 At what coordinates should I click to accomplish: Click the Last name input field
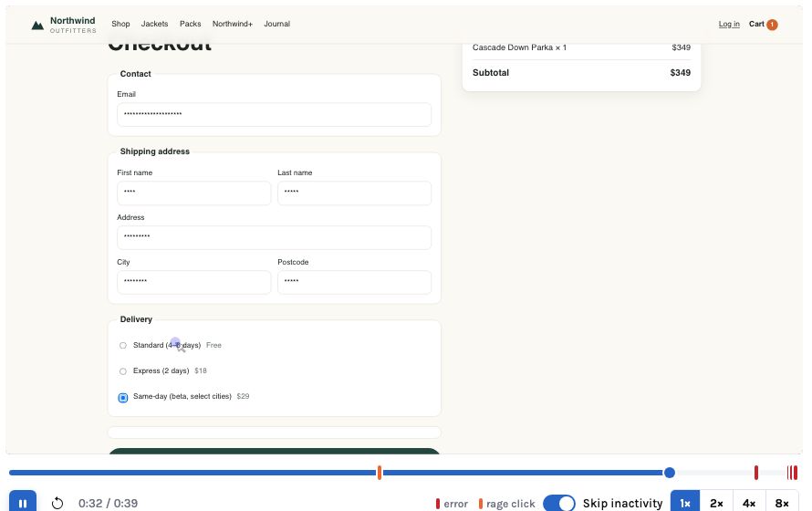(x=354, y=193)
